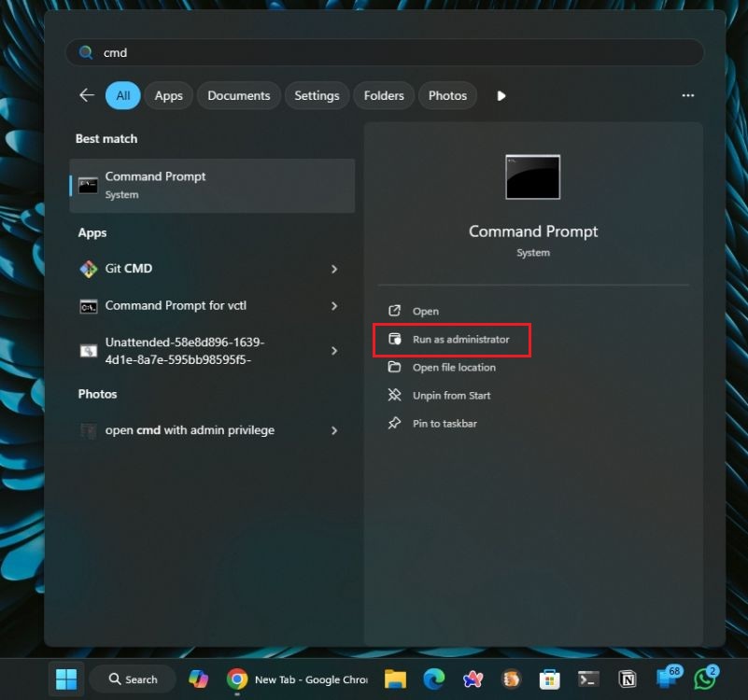Click the Git CMD icon

(x=89, y=269)
